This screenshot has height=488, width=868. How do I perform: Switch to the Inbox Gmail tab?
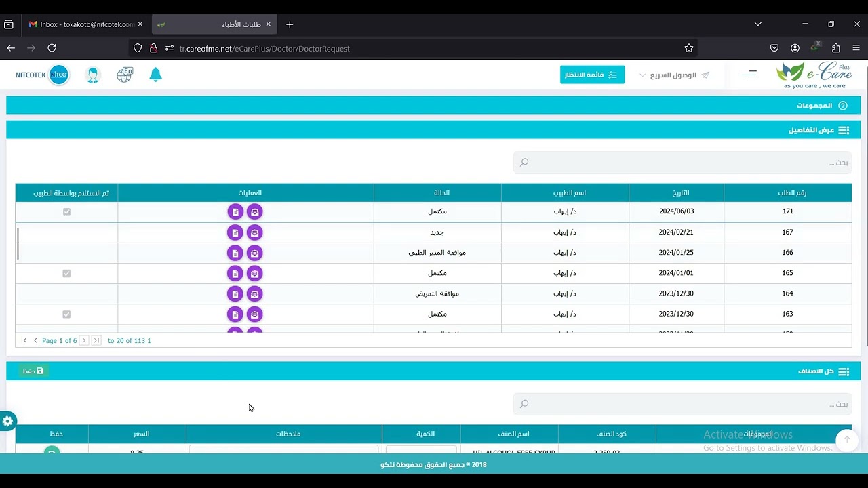click(86, 24)
